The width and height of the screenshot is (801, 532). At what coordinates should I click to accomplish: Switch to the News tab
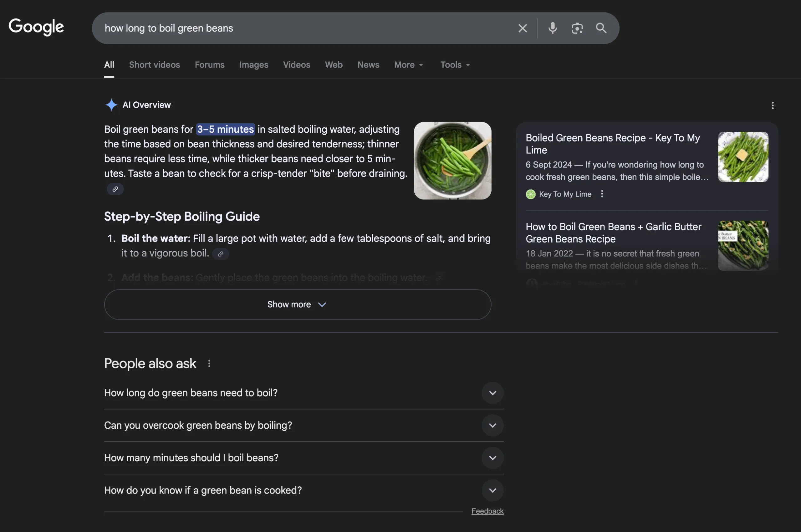369,65
